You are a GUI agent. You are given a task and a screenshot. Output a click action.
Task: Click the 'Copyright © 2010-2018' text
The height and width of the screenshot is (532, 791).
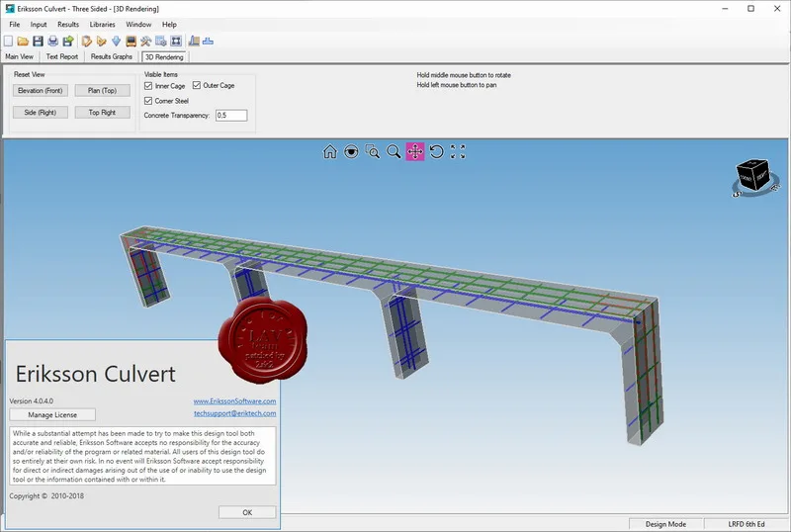(x=46, y=495)
